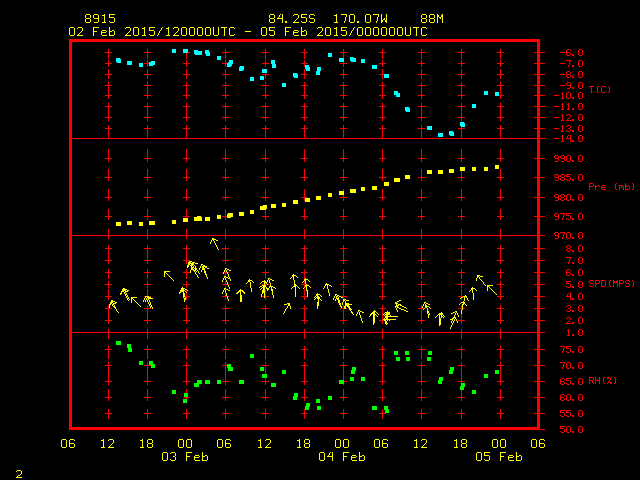Click the 60.0 humidity axis value

click(571, 398)
